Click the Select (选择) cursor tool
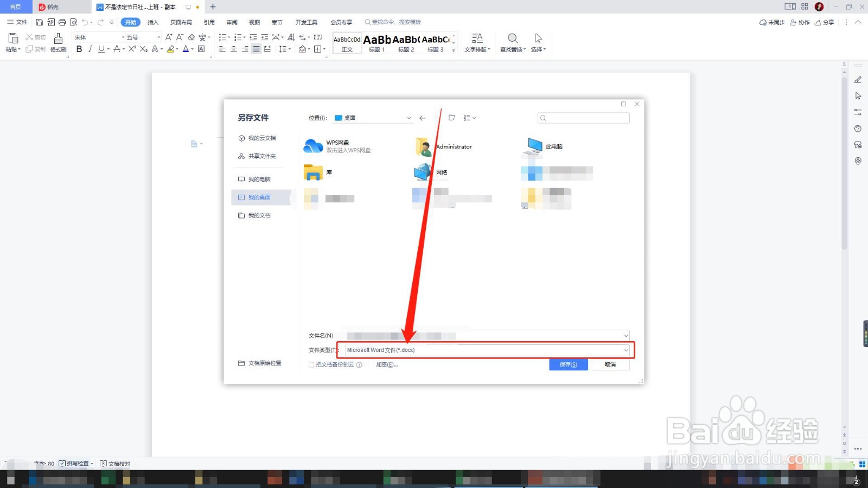 (x=538, y=42)
